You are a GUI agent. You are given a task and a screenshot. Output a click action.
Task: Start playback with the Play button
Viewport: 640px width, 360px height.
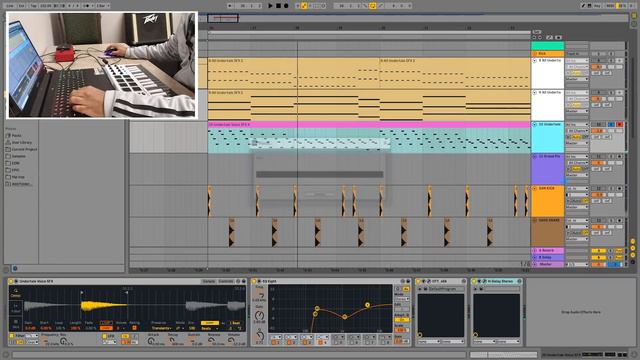[270, 6]
